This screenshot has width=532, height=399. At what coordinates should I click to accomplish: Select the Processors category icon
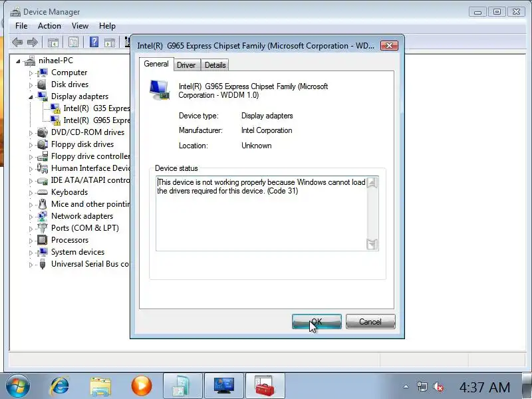pos(43,240)
